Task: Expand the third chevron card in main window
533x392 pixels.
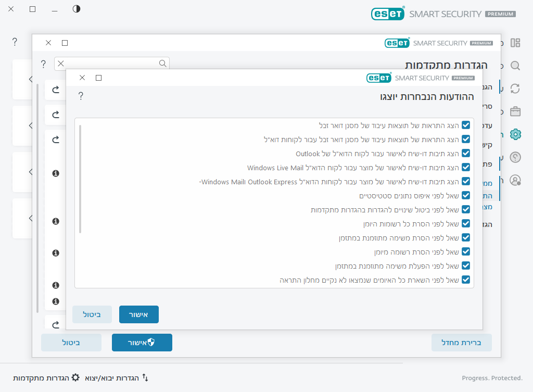Action: (31, 172)
